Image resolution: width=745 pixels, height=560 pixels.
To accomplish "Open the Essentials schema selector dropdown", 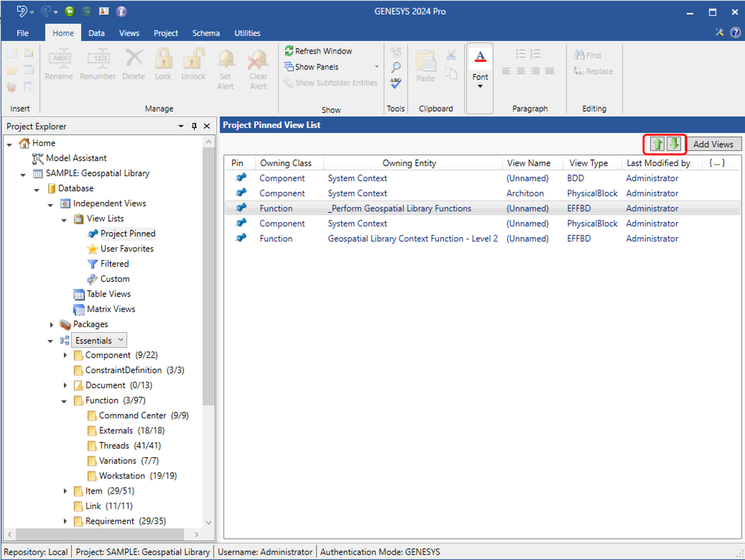I will (120, 340).
